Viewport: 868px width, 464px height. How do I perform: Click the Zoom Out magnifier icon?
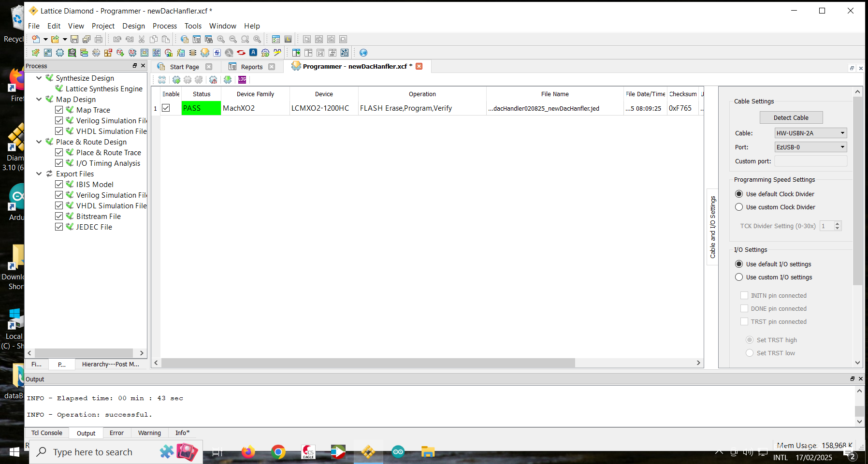(x=233, y=39)
